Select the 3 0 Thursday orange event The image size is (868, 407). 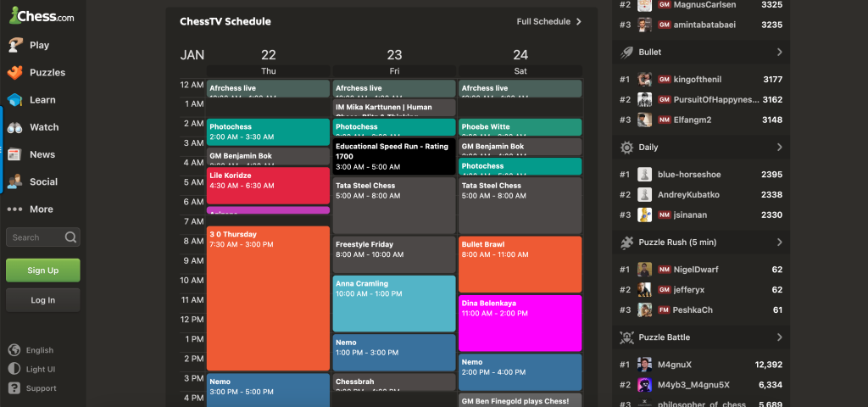[268, 297]
